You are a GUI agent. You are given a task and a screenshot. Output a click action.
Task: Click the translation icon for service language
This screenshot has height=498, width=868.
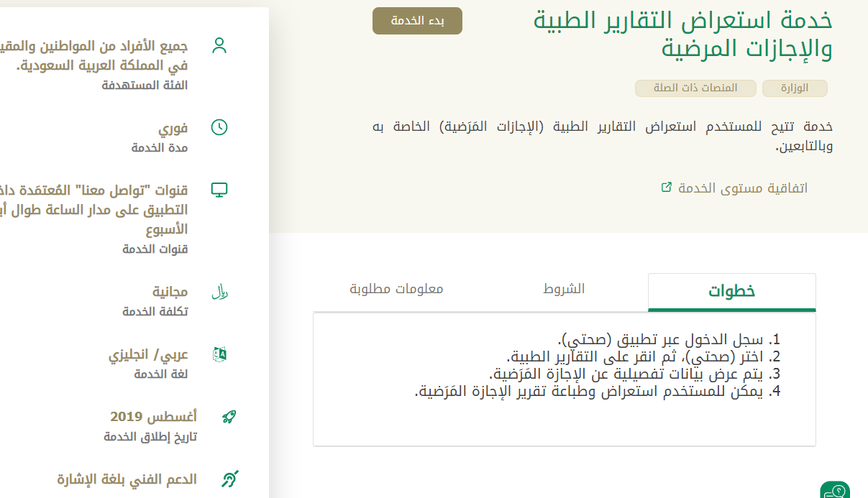point(219,354)
